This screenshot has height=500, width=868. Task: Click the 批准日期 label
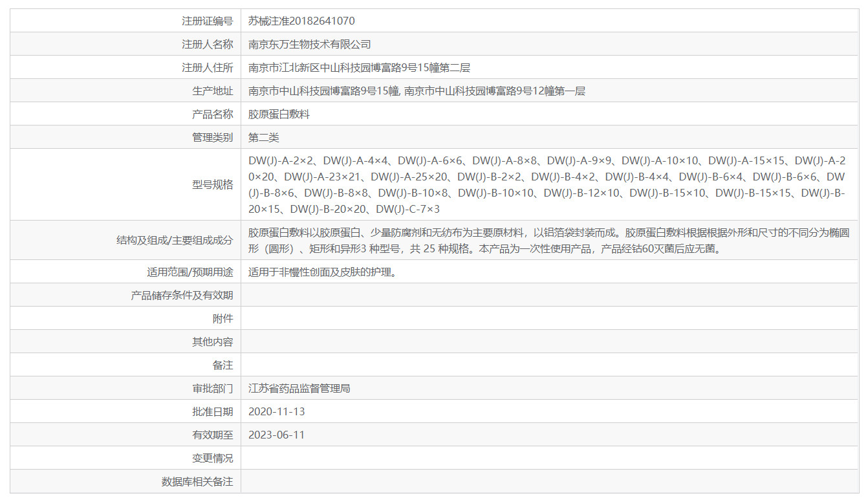(x=212, y=411)
